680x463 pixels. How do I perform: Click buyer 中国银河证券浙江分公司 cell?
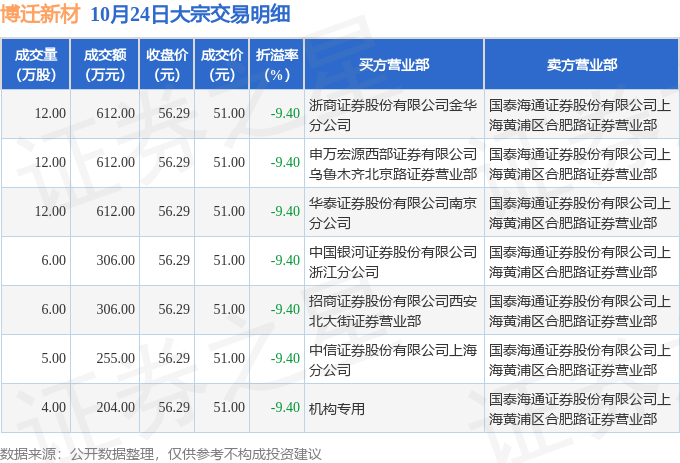(394, 261)
